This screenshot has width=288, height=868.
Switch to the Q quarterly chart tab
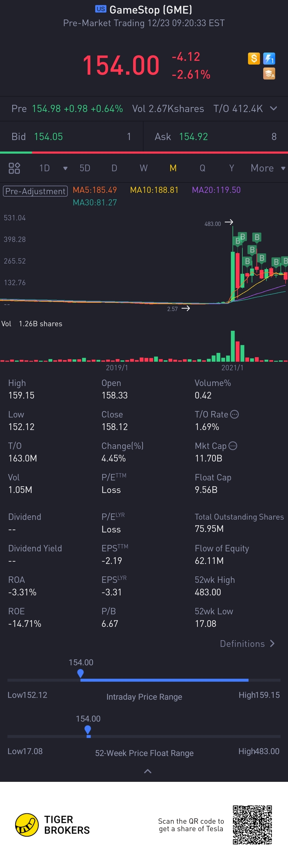click(x=202, y=168)
